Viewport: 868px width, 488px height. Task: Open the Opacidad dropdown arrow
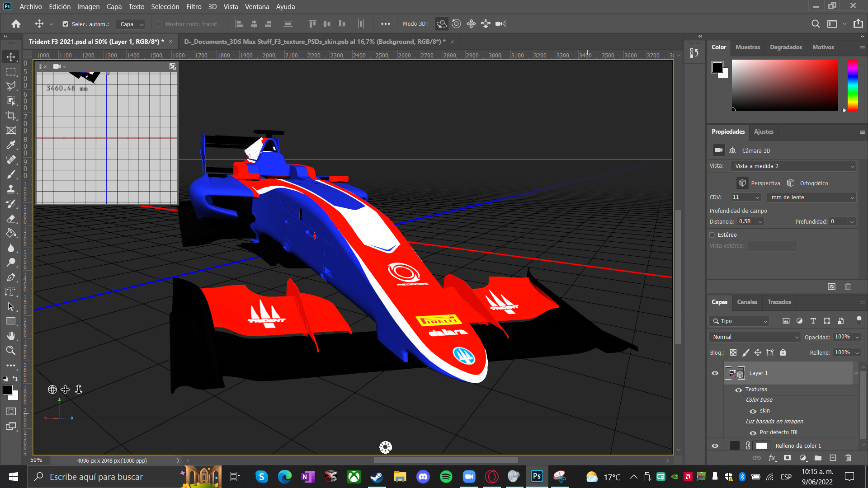point(857,337)
